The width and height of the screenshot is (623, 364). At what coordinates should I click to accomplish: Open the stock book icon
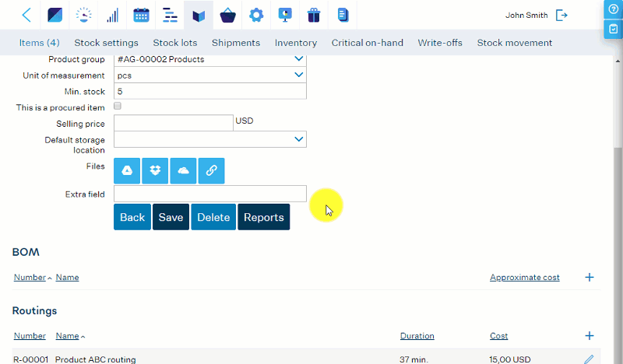pyautogui.click(x=199, y=16)
